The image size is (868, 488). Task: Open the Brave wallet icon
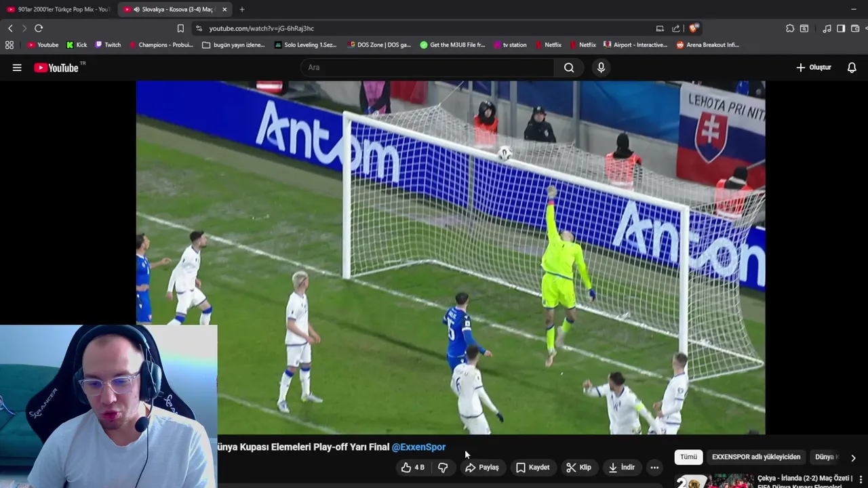[855, 28]
